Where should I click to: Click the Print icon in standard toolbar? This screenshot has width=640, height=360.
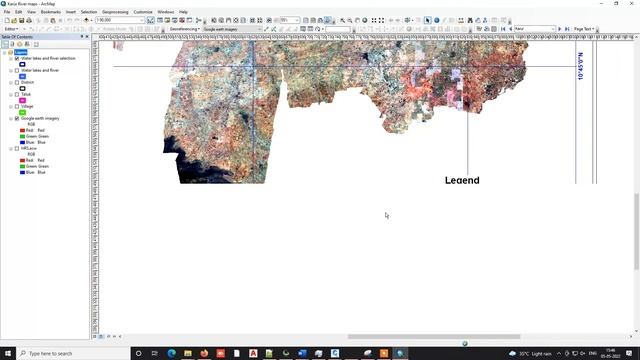(29, 20)
